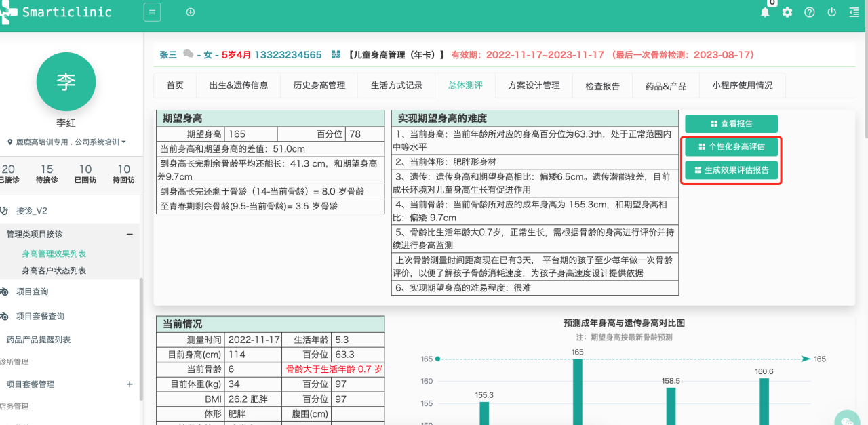Click the 测量时间 value 2022-11-17
The width and height of the screenshot is (868, 425).
pyautogui.click(x=254, y=340)
